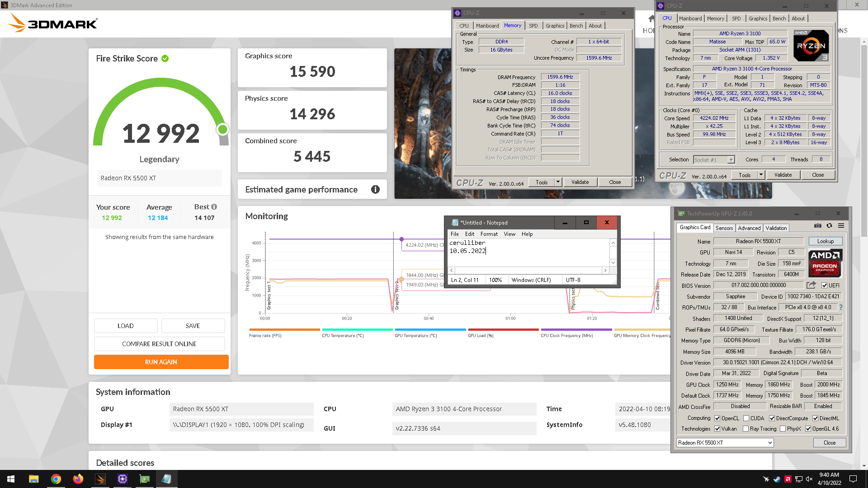This screenshot has height=488, width=868.
Task: Open the File menu in Notepad
Action: pos(455,234)
